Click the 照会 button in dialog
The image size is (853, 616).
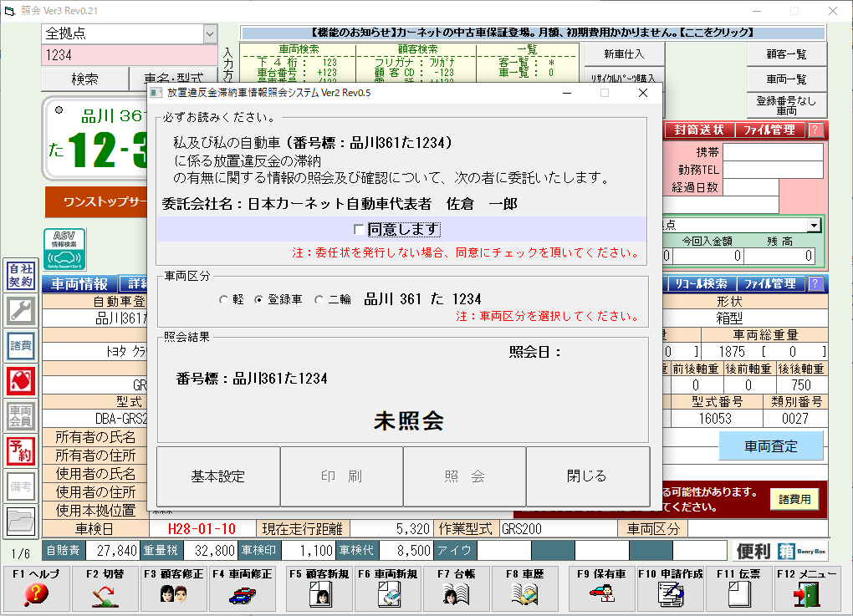[465, 476]
